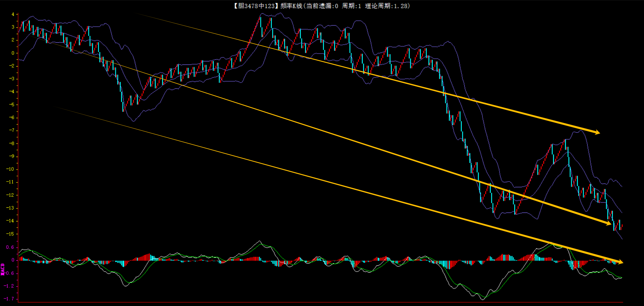Click the -1.2 label on the MACD axis

pos(10,286)
